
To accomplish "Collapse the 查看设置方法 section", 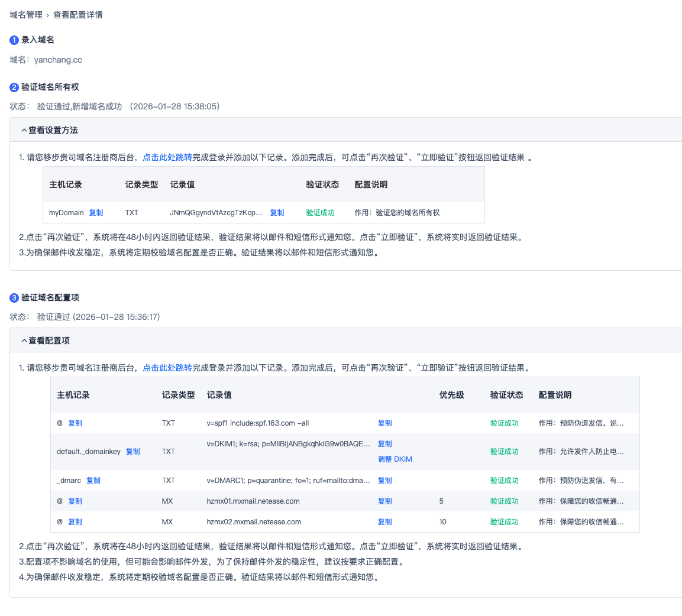I will coord(49,130).
